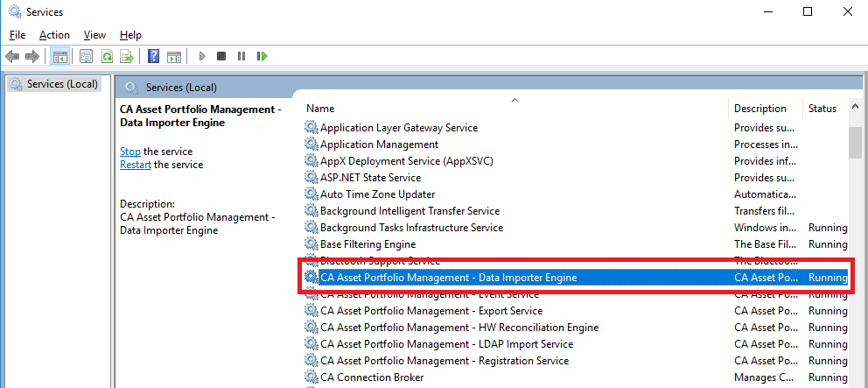Select the CA Connection Broker service
The height and width of the screenshot is (388, 868).
pos(371,377)
